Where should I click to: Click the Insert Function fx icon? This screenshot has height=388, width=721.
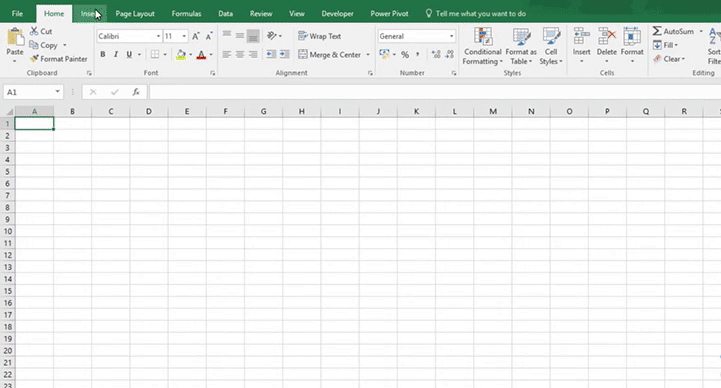(136, 92)
